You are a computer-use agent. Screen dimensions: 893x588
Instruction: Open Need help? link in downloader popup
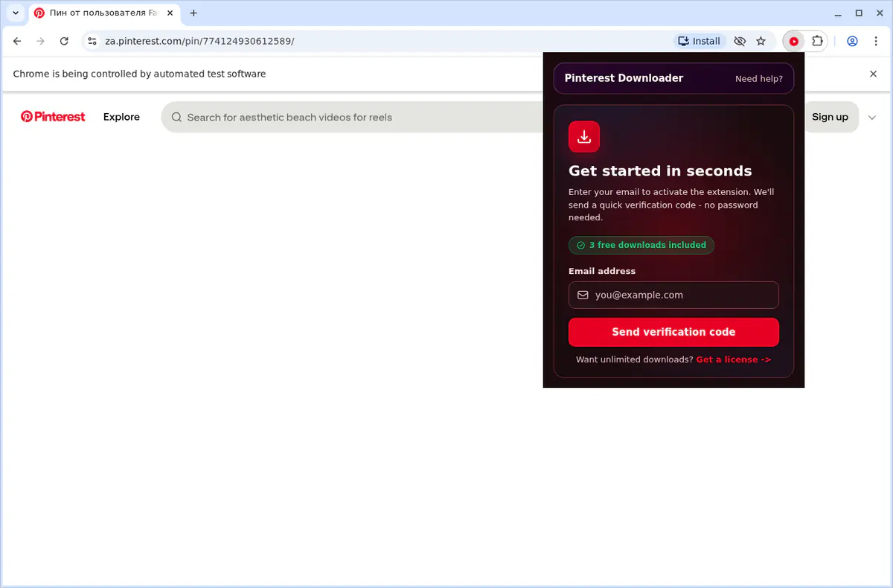pos(759,79)
